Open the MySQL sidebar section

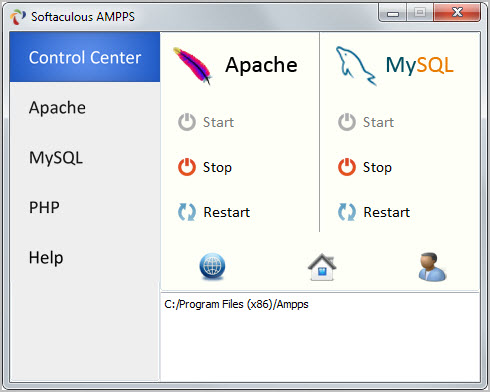click(85, 157)
